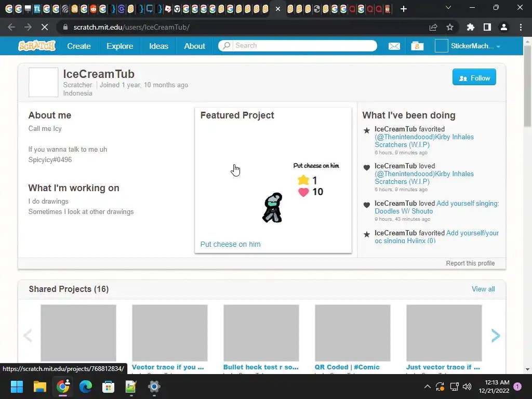Open the notification badge in tray
The height and width of the screenshot is (399, 532).
coord(517,387)
